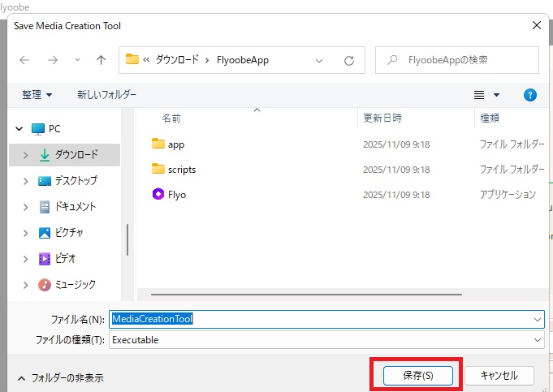Image resolution: width=553 pixels, height=392 pixels.
Task: Select ミュージック in the sidebar
Action: tap(75, 285)
